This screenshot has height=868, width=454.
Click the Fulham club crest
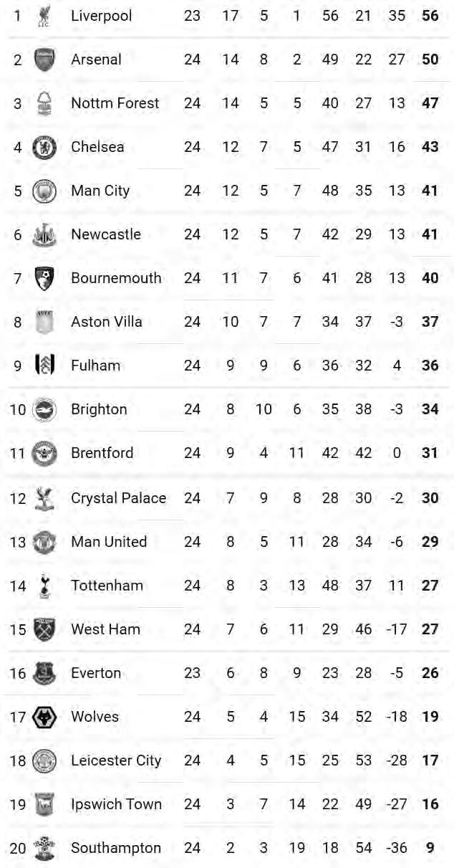44,366
